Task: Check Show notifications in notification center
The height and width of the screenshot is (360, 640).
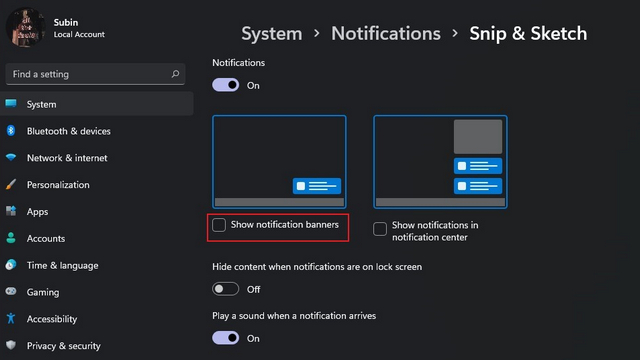Action: point(380,229)
